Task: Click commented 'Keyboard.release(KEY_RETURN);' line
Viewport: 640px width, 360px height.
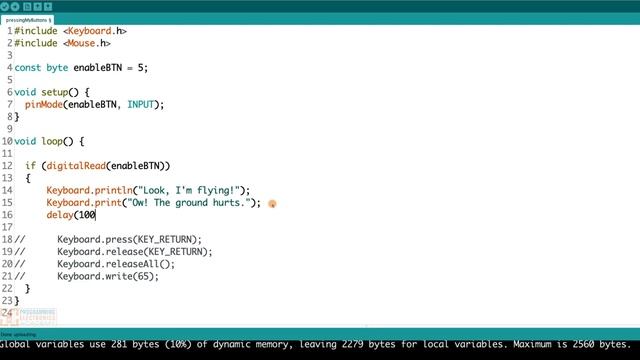Action: [x=135, y=251]
